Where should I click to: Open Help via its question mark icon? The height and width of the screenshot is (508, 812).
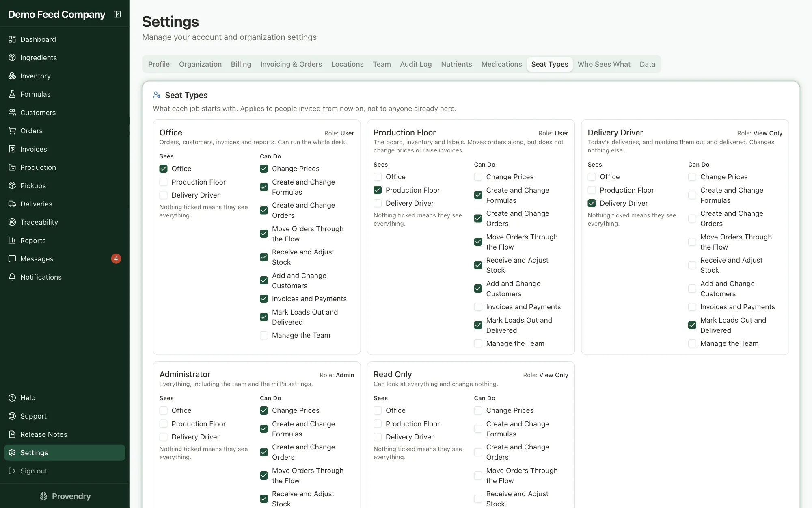tap(12, 398)
